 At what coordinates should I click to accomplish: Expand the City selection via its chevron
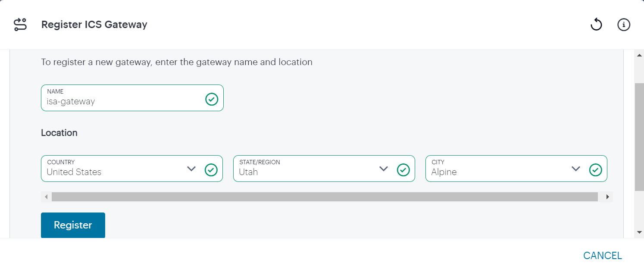tap(576, 169)
